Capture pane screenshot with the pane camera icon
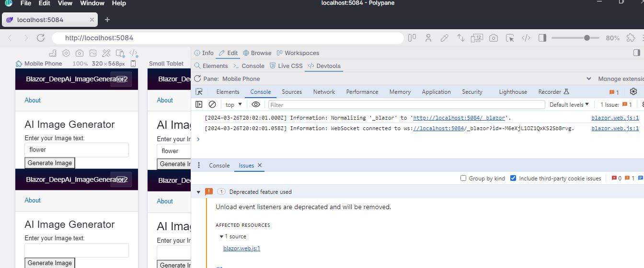644x268 pixels. pos(80,53)
